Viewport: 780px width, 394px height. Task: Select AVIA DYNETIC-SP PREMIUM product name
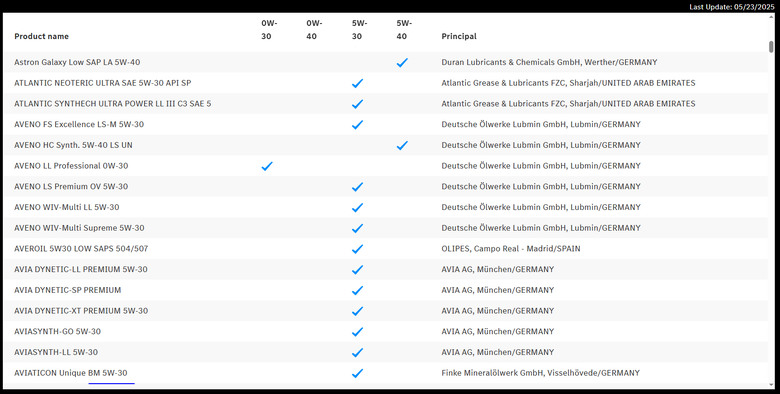pos(68,290)
